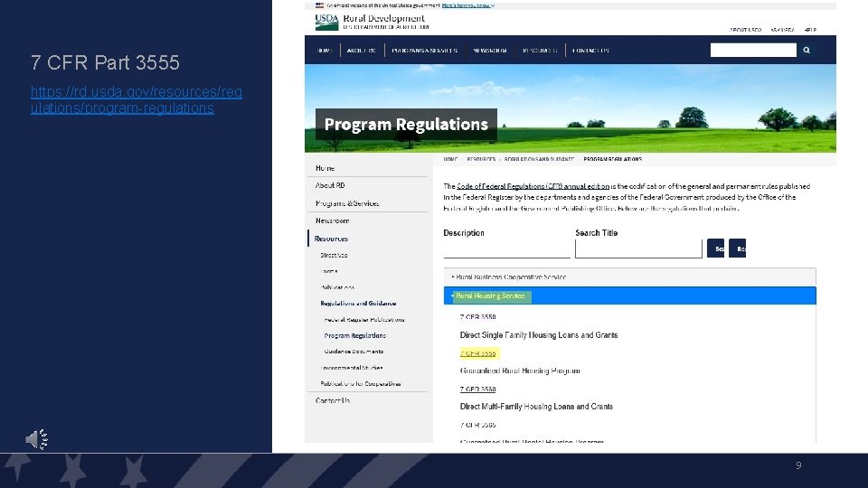Click Help in top utility links

pyautogui.click(x=810, y=30)
